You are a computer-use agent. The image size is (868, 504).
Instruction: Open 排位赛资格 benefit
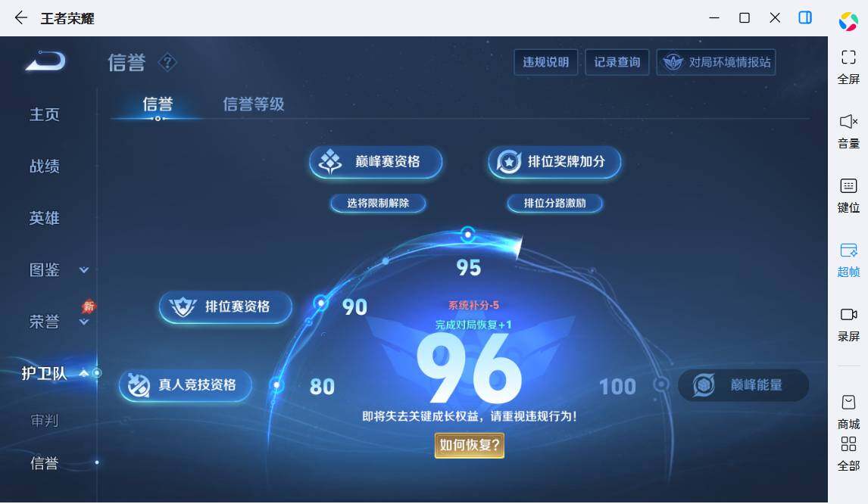(225, 307)
